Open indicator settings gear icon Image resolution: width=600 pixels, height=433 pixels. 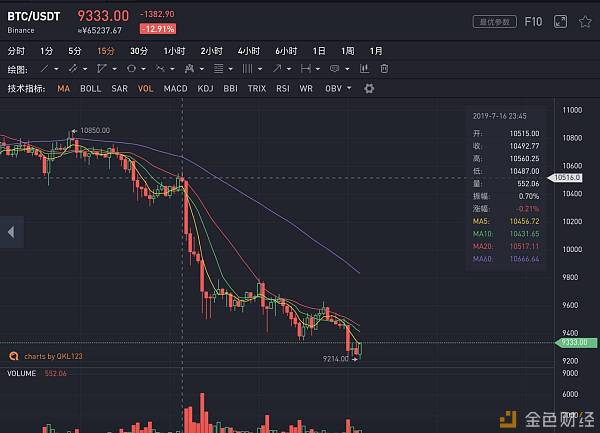click(x=369, y=89)
